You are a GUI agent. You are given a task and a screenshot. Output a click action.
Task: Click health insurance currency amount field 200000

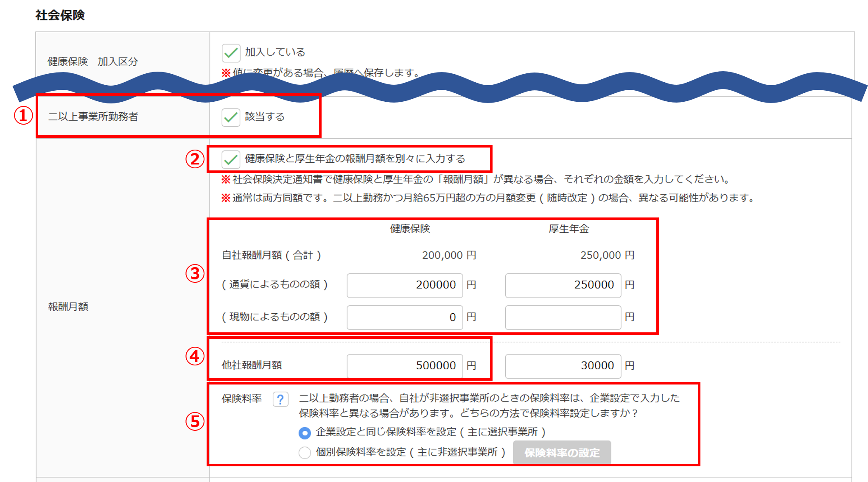pyautogui.click(x=404, y=285)
